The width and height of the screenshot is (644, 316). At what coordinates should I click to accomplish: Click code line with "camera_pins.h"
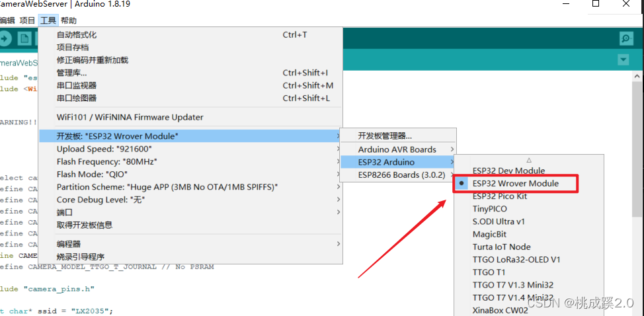(x=47, y=289)
